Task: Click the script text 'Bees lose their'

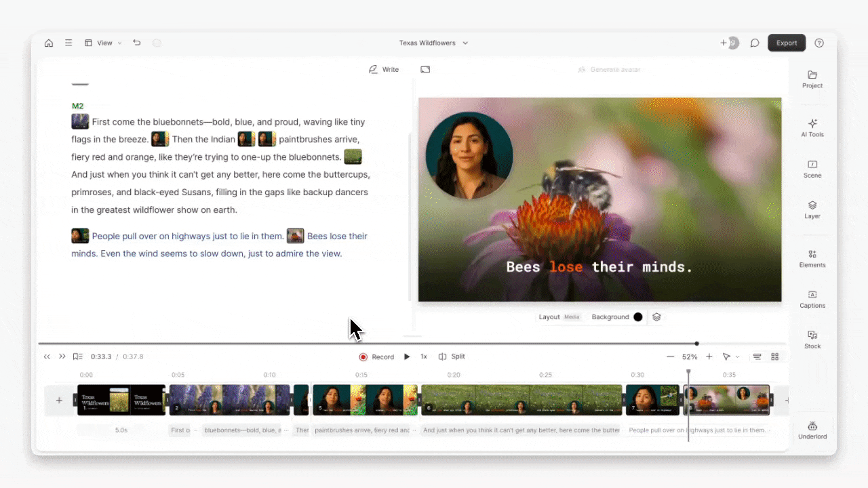Action: click(x=337, y=236)
